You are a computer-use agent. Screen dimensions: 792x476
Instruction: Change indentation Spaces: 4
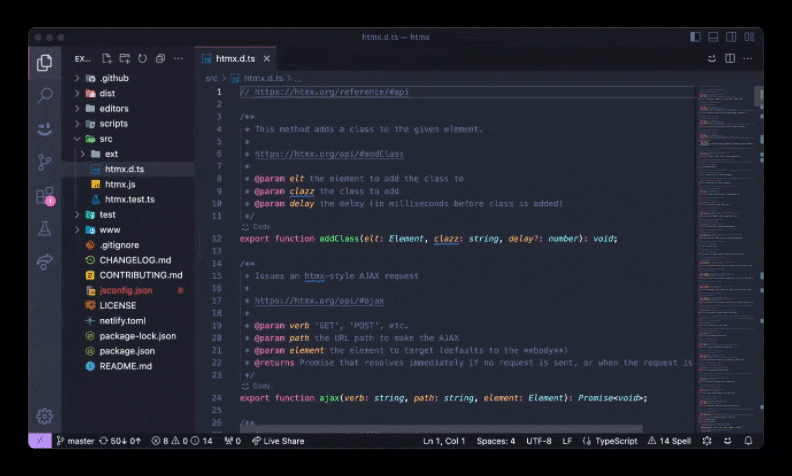pyautogui.click(x=496, y=441)
